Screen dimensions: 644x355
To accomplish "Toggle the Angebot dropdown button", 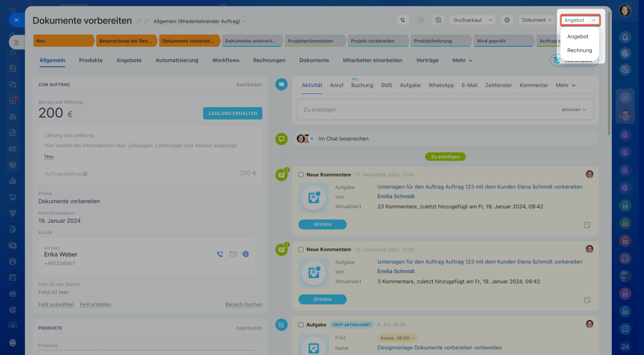I will (581, 20).
